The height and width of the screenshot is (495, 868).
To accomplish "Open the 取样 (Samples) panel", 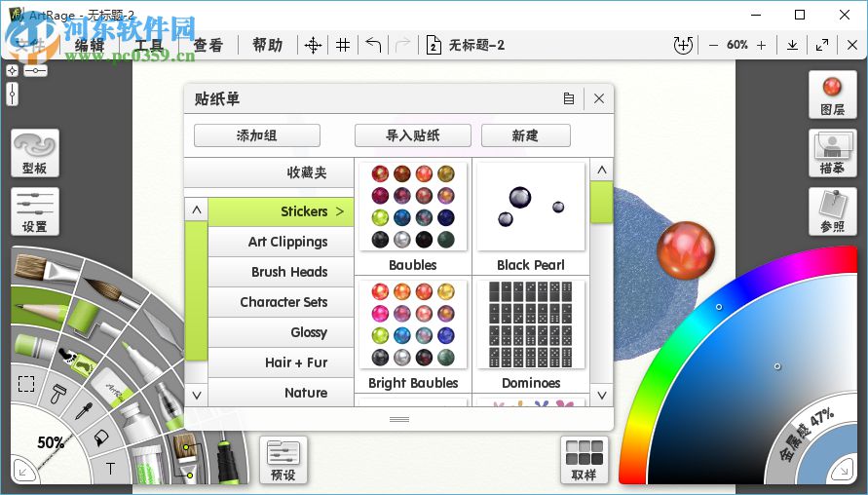I will (585, 460).
